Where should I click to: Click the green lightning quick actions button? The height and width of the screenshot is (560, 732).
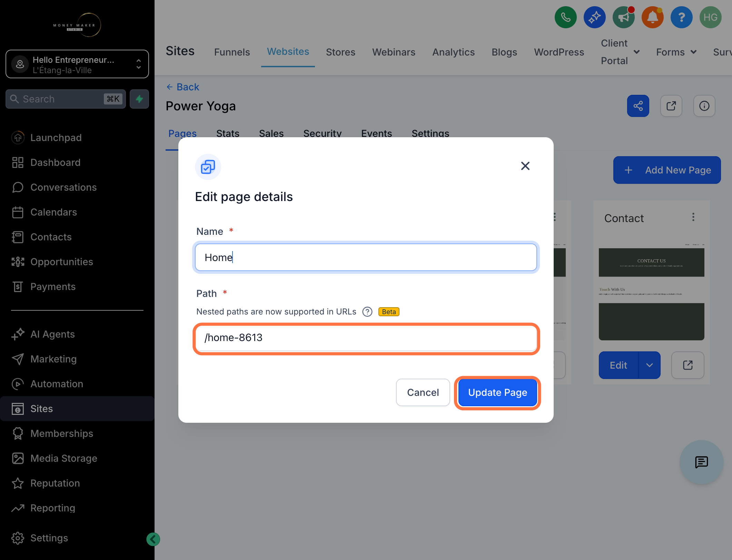point(139,99)
